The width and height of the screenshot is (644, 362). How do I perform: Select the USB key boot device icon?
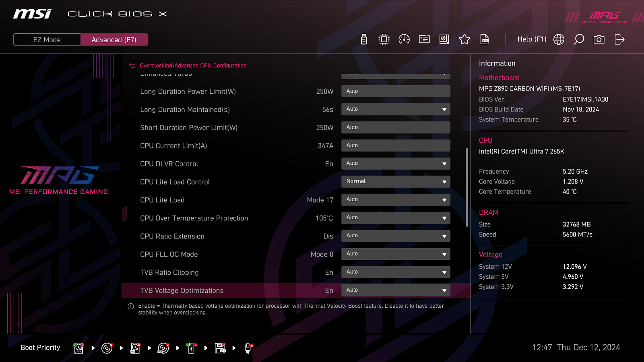[192, 348]
